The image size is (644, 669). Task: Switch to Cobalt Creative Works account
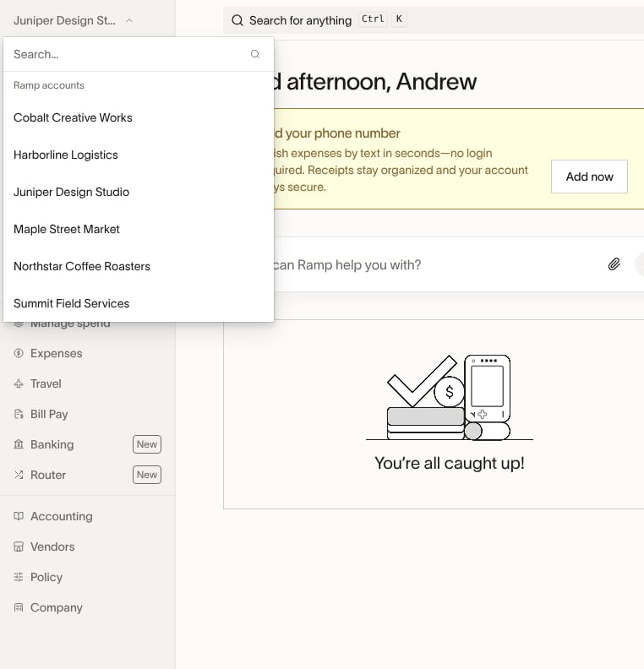(139, 117)
